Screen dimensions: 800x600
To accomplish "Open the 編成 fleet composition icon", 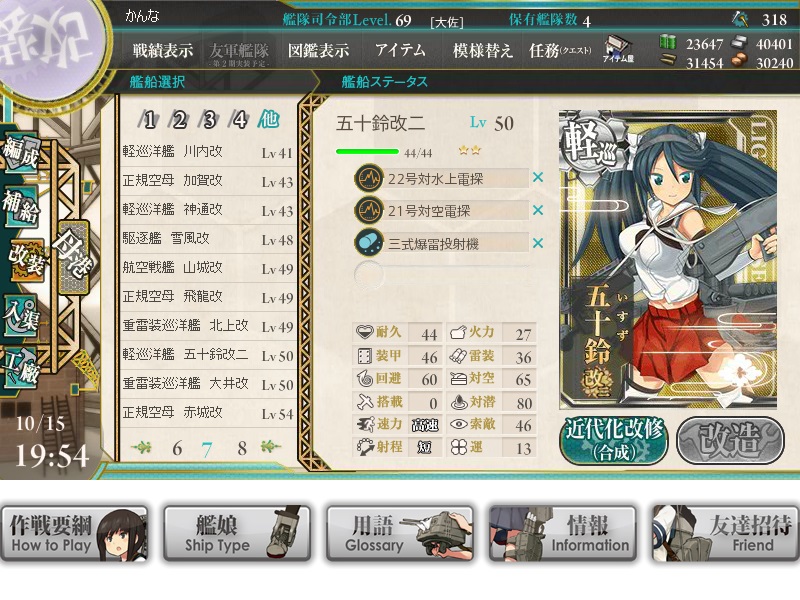I will (x=21, y=152).
